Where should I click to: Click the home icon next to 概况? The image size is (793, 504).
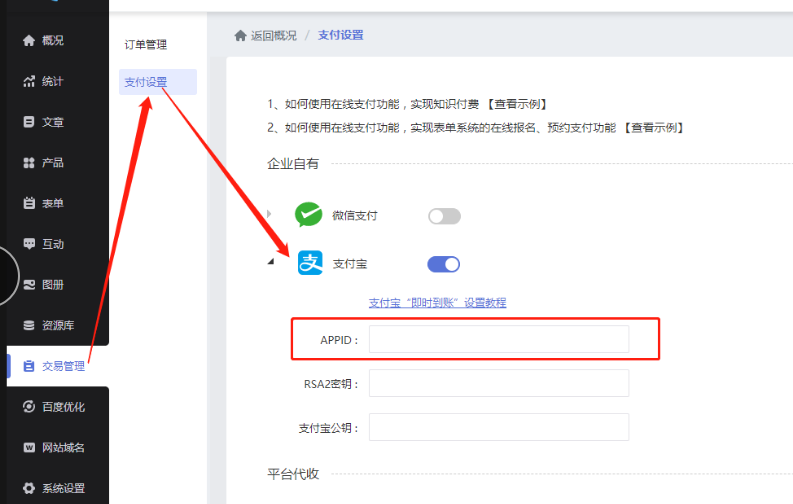tap(29, 40)
